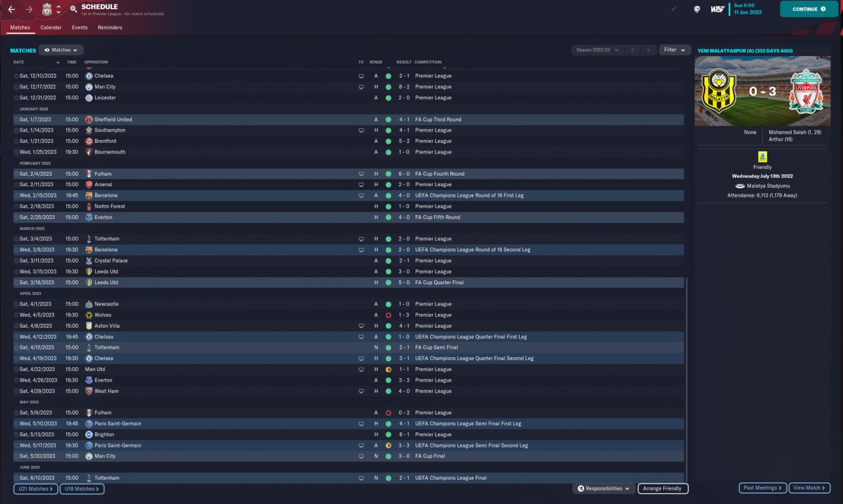Toggle the circle beside the West Ham row
This screenshot has height=504, width=843.
tap(16, 391)
